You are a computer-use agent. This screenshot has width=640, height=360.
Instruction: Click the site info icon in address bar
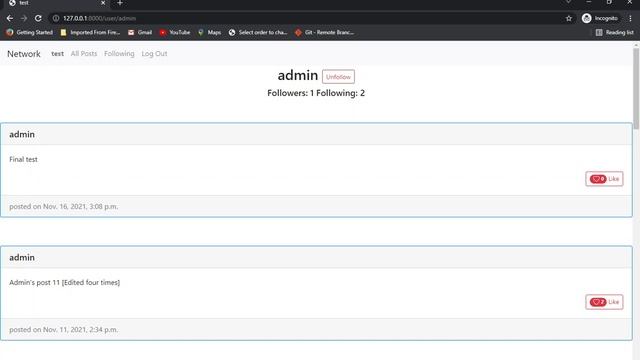click(56, 18)
